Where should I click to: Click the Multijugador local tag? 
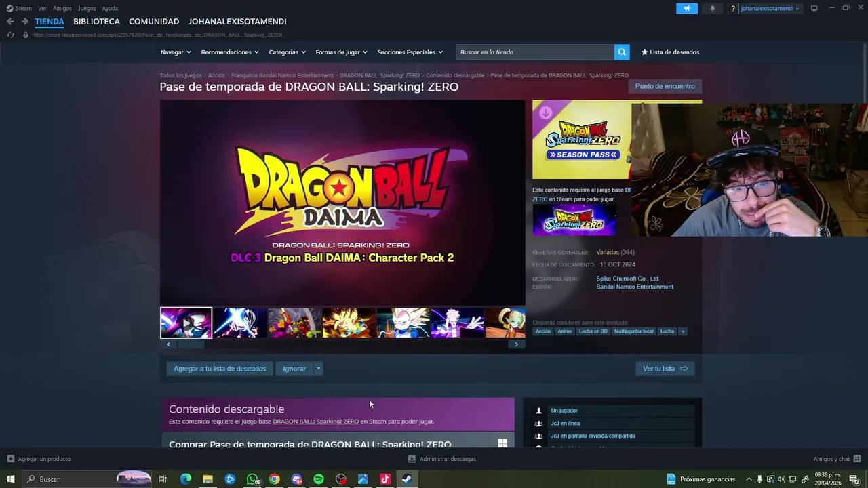(634, 331)
